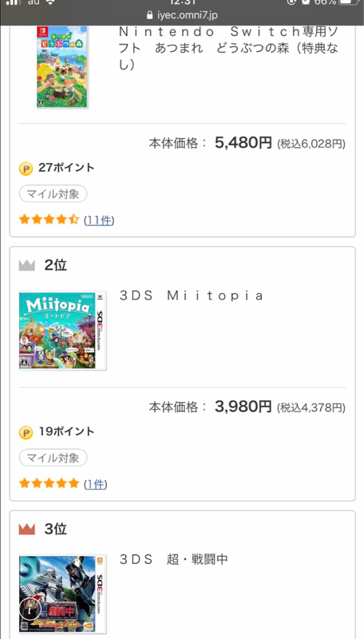Image resolution: width=364 pixels, height=639 pixels.
Task: Click the four-and-half star rating for どうぶつの森
Action: click(x=49, y=220)
